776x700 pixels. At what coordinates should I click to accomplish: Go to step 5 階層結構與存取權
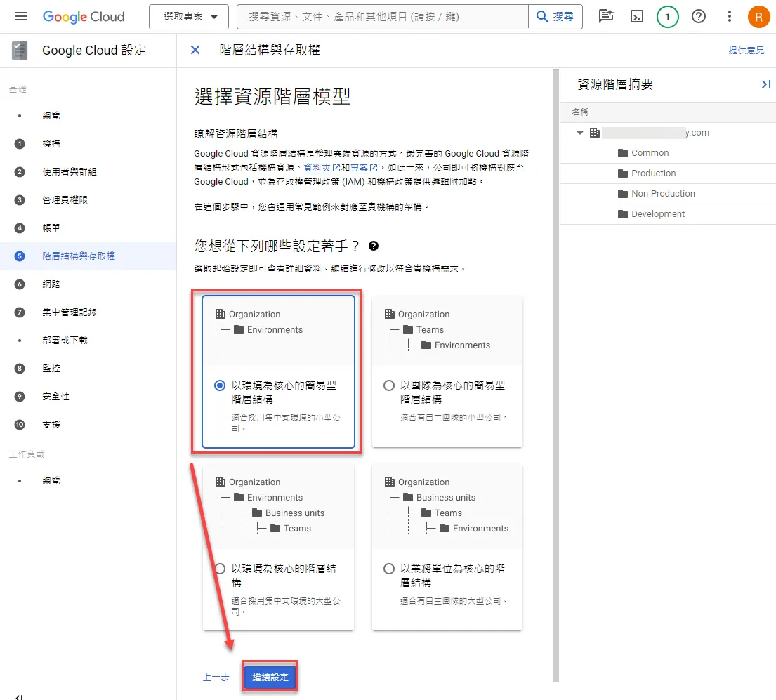coord(88,256)
